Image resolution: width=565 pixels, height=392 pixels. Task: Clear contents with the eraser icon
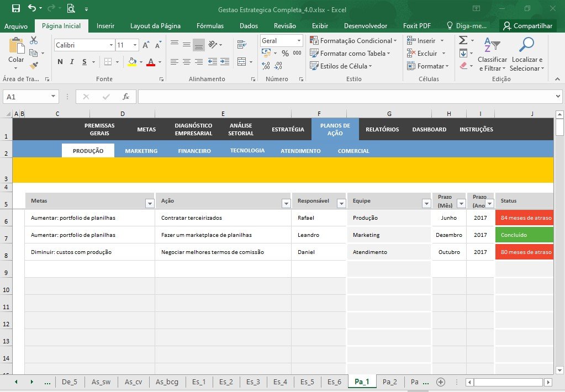[463, 66]
